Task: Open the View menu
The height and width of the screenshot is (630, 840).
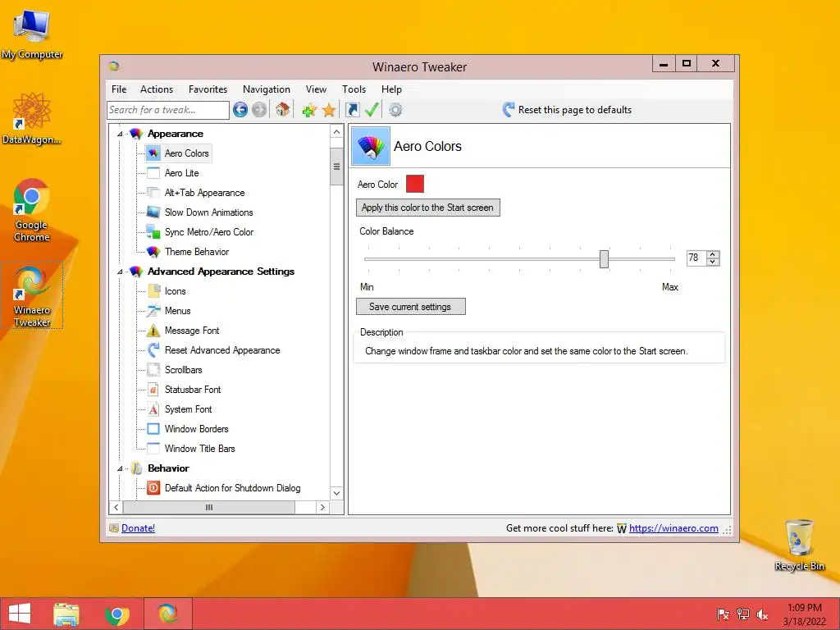Action: tap(316, 89)
